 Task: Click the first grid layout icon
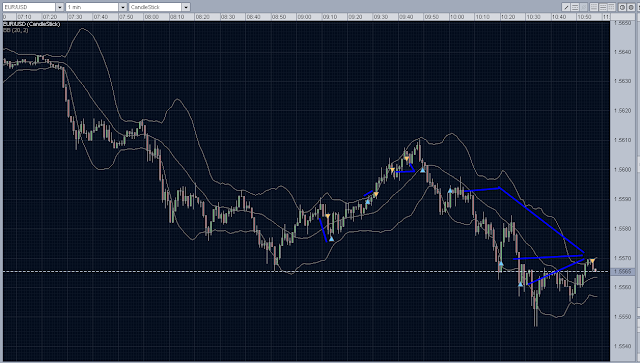(x=594, y=7)
